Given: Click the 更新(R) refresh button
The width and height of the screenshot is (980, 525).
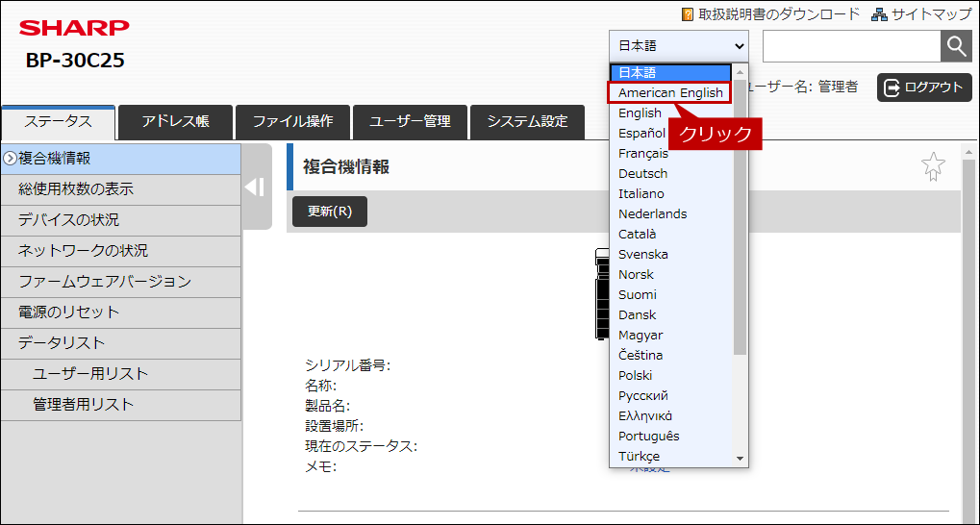Looking at the screenshot, I should (330, 212).
